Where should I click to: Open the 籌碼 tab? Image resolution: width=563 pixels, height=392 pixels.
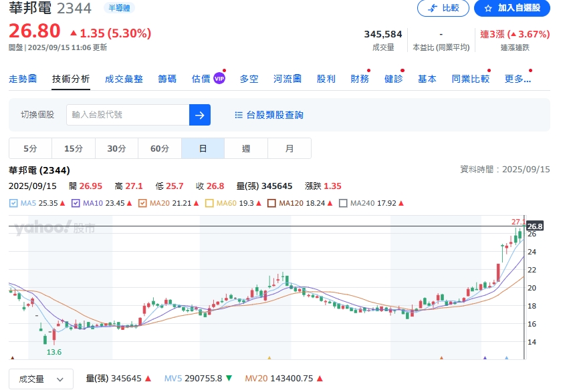click(167, 79)
